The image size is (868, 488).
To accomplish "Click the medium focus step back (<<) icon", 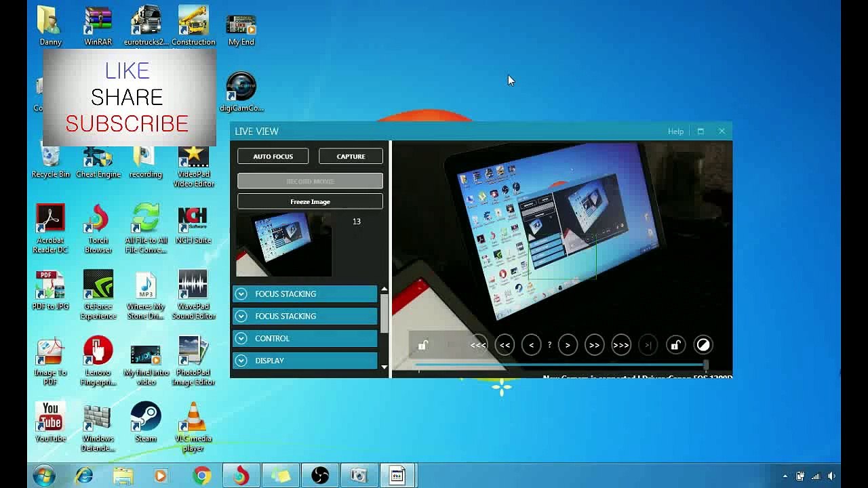I will (x=505, y=345).
